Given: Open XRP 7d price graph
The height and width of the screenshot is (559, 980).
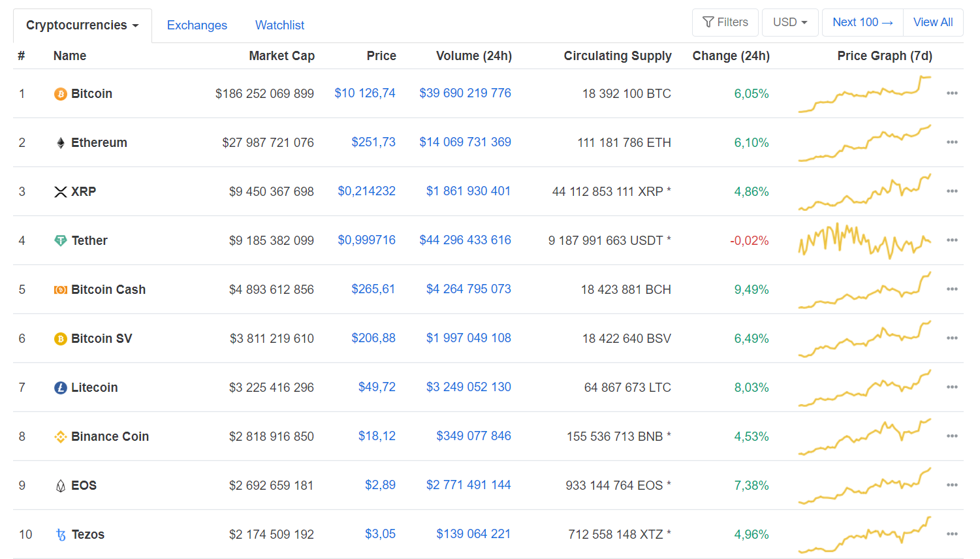Looking at the screenshot, I should tap(864, 192).
